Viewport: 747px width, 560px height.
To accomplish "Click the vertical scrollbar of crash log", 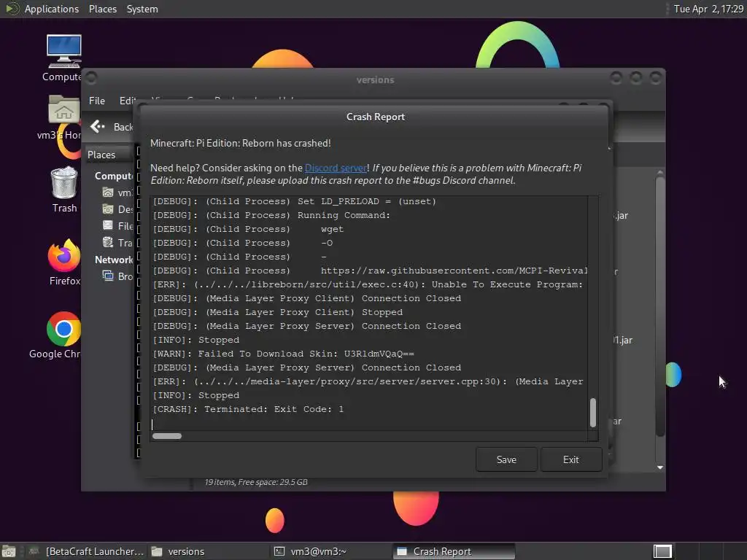I will [592, 413].
